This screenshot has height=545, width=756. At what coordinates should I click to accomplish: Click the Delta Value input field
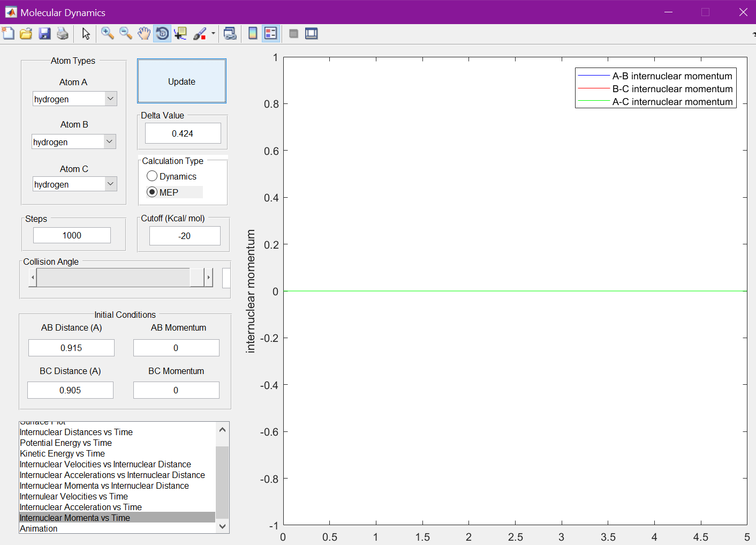click(x=183, y=133)
